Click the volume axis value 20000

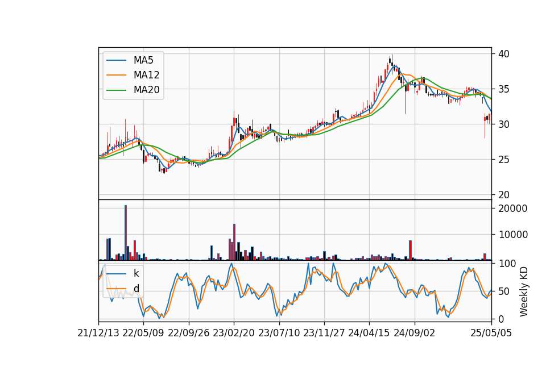coord(513,208)
